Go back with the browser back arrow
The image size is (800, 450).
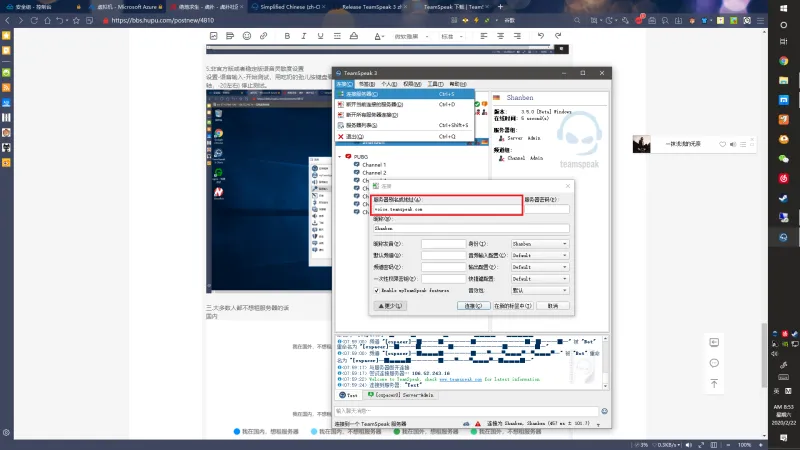(x=7, y=20)
